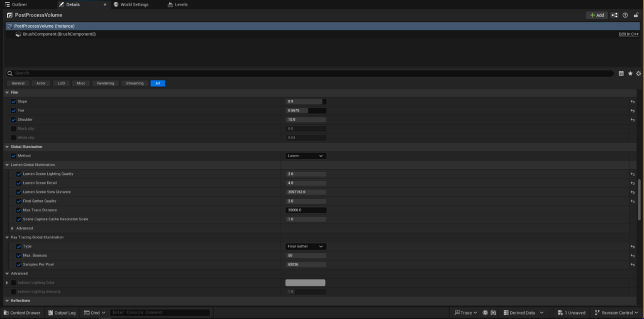Reset Max. Bounces to default

(x=633, y=255)
